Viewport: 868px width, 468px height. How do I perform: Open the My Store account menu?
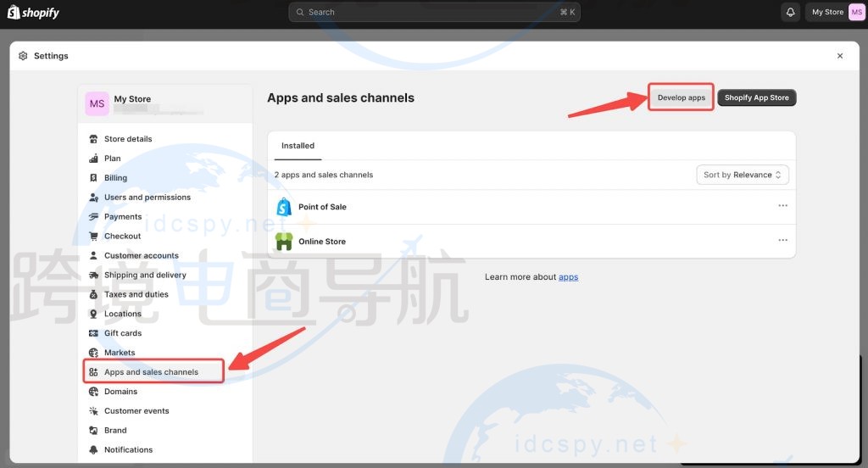(835, 12)
